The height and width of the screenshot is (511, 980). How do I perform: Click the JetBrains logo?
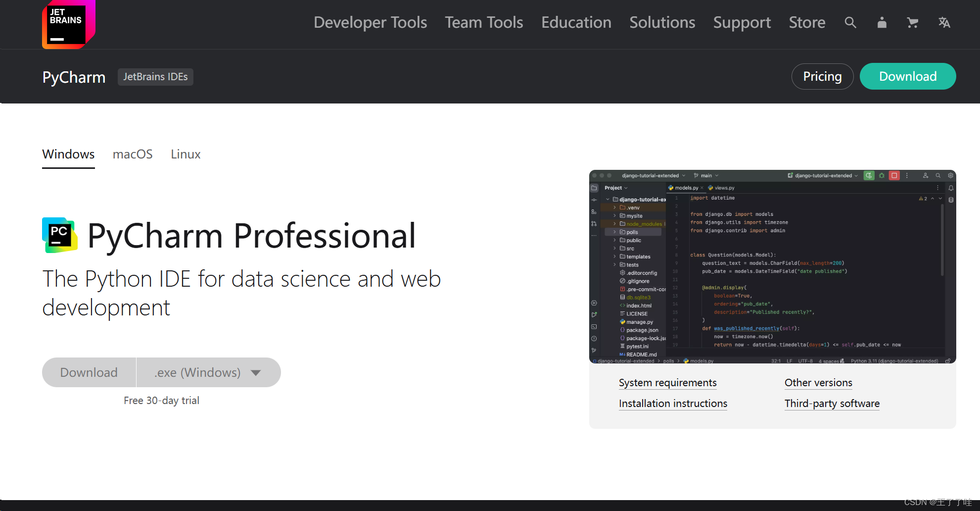tap(69, 24)
